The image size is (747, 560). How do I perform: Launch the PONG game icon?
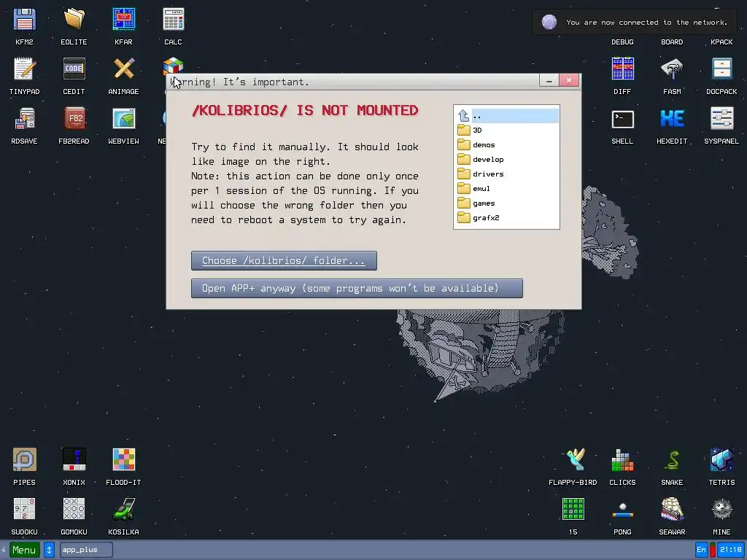pos(623,509)
